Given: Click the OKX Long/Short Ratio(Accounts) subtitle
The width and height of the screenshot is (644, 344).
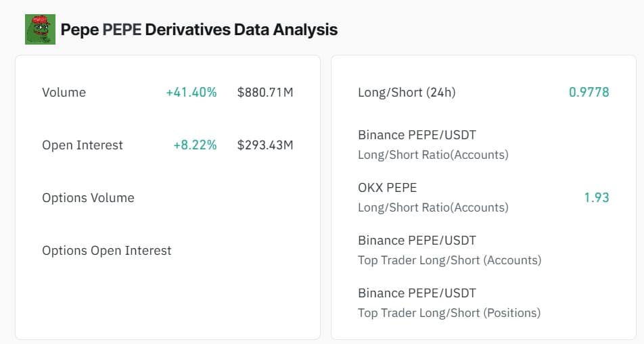Looking at the screenshot, I should (x=433, y=207).
